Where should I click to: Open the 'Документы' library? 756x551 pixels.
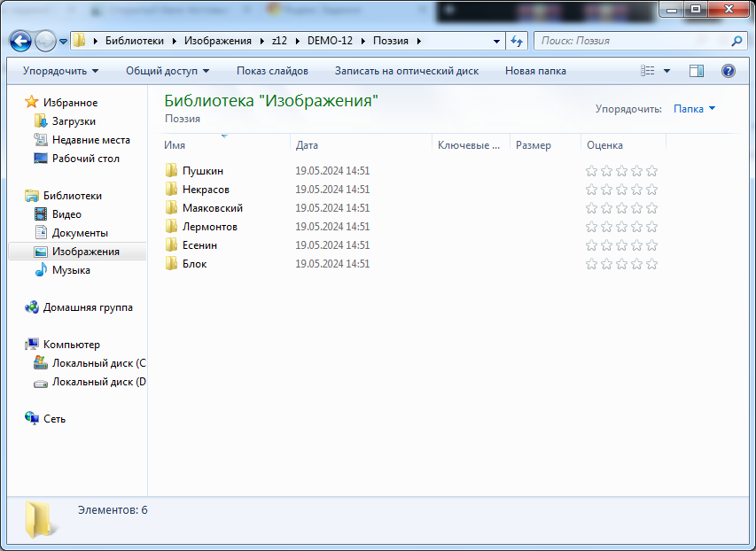pyautogui.click(x=80, y=233)
